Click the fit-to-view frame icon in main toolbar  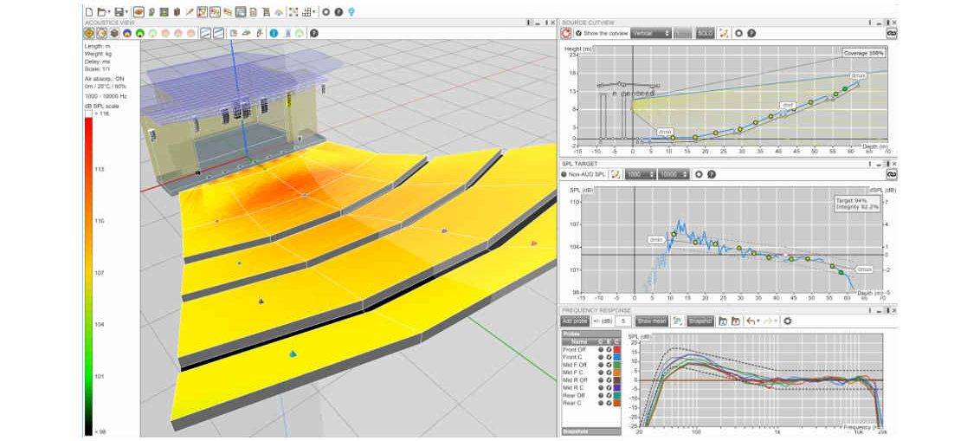[293, 12]
